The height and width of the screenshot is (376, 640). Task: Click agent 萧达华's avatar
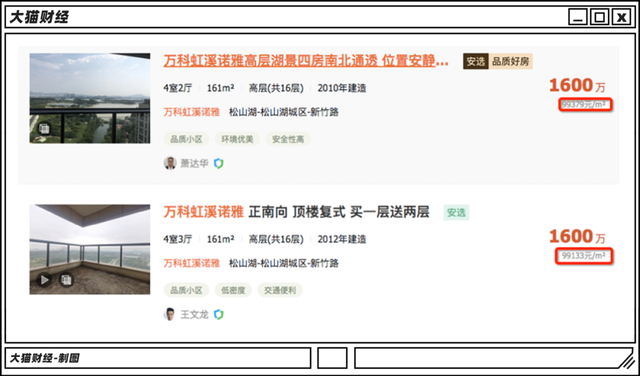[x=170, y=163]
